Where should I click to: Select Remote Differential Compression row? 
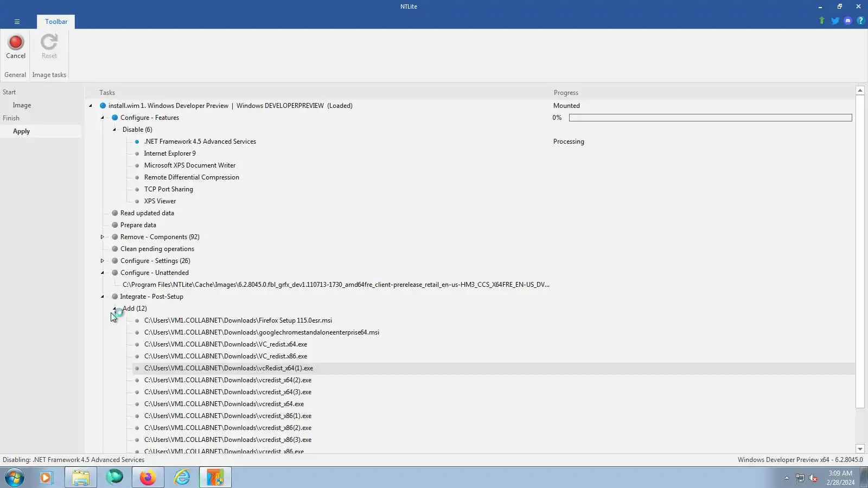point(192,177)
